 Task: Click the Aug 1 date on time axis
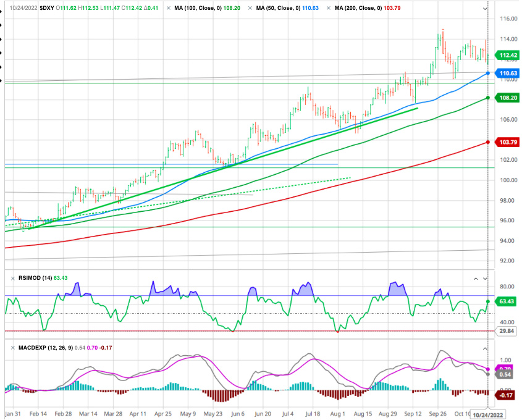(x=337, y=414)
